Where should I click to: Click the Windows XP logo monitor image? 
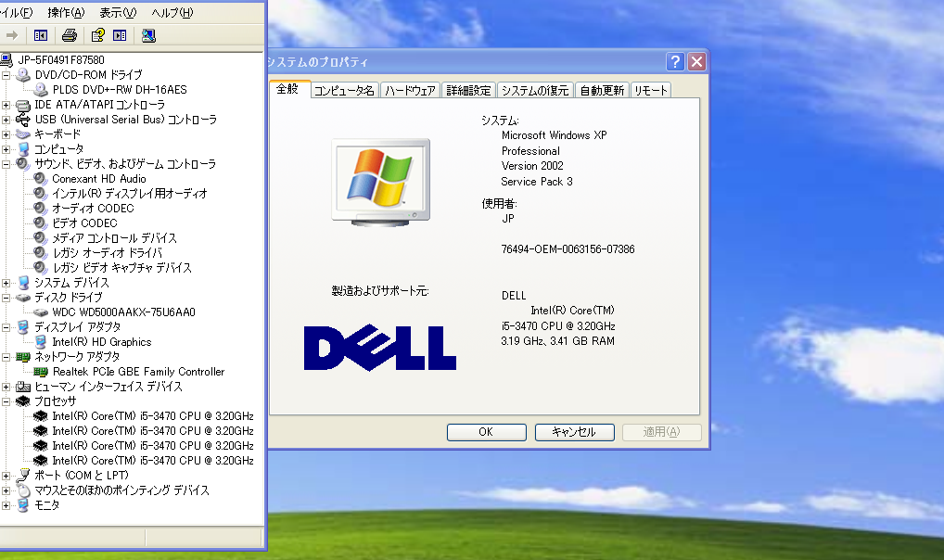(380, 183)
